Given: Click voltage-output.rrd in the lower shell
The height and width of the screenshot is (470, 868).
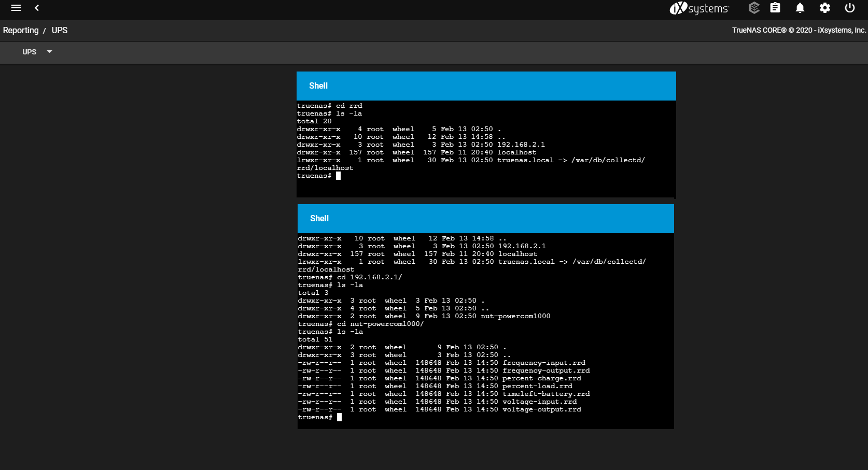Looking at the screenshot, I should [541, 409].
